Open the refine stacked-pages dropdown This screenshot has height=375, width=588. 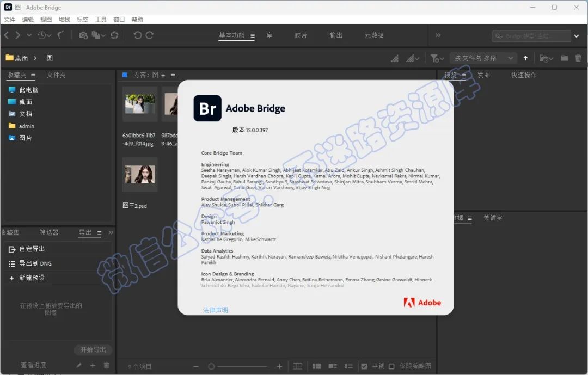tap(99, 35)
